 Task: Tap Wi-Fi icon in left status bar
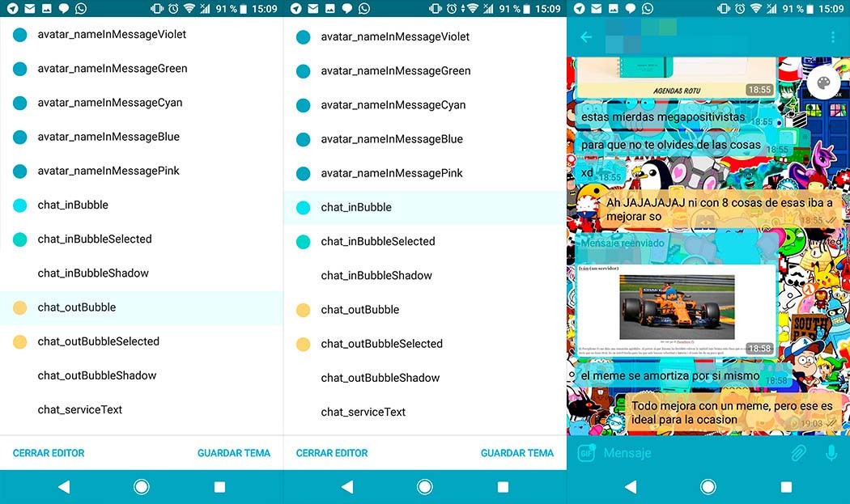pos(189,8)
